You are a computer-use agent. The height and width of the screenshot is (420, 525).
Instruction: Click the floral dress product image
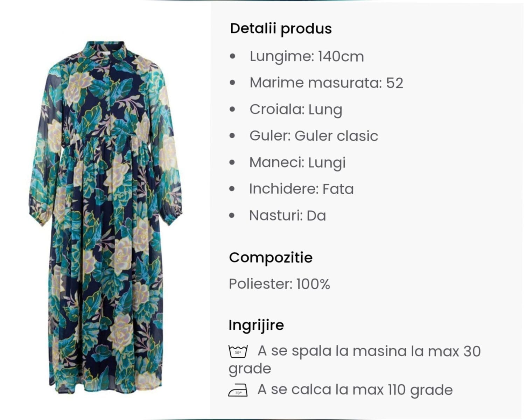pyautogui.click(x=105, y=217)
